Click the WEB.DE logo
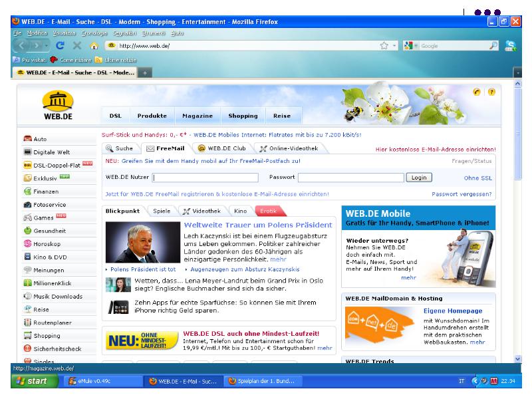This screenshot has height=399, width=532. pyautogui.click(x=58, y=105)
